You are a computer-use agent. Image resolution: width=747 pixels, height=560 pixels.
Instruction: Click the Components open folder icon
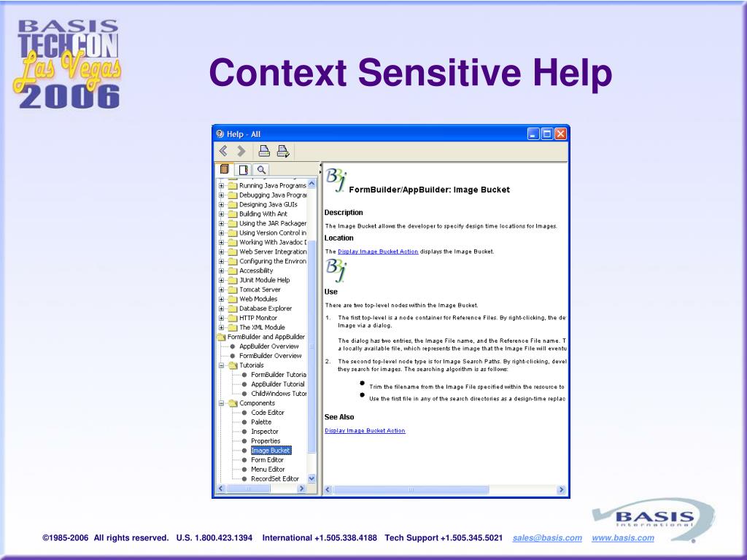(x=233, y=403)
